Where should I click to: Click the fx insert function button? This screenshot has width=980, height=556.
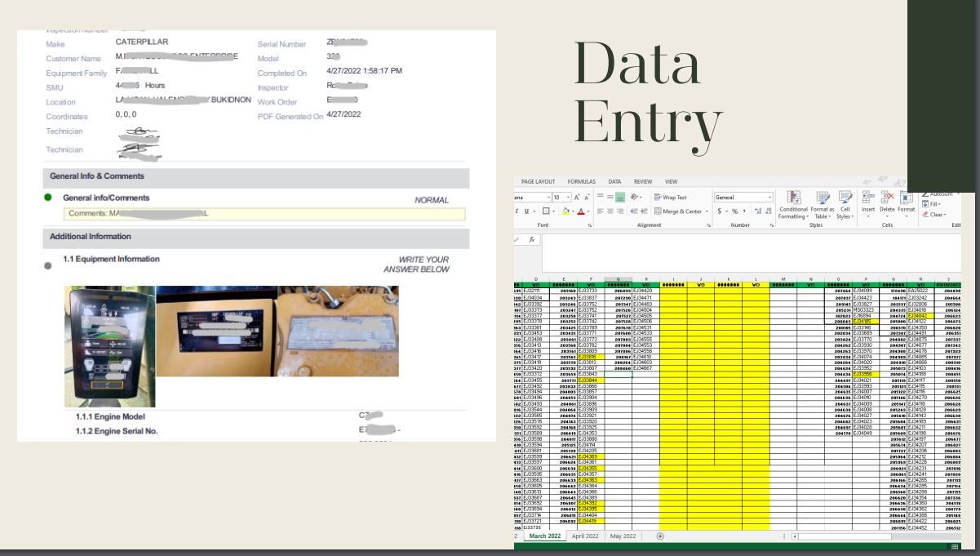coord(532,240)
